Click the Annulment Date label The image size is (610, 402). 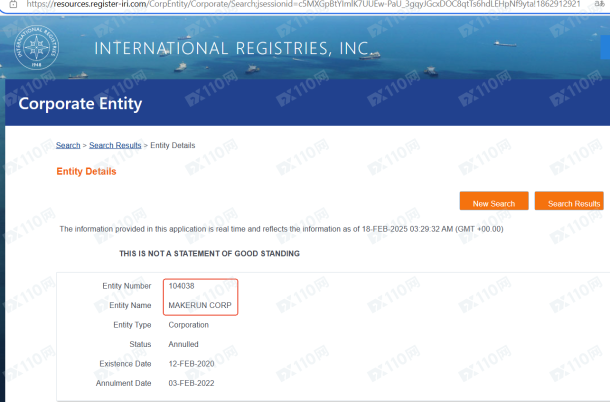pos(124,383)
